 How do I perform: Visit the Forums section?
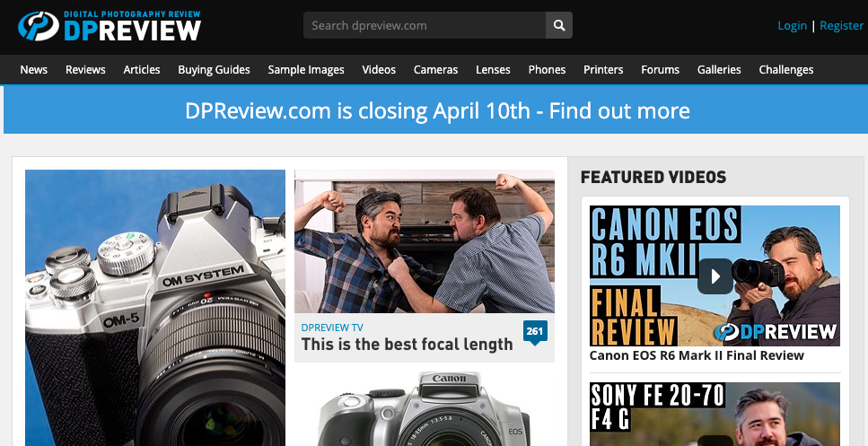[660, 69]
